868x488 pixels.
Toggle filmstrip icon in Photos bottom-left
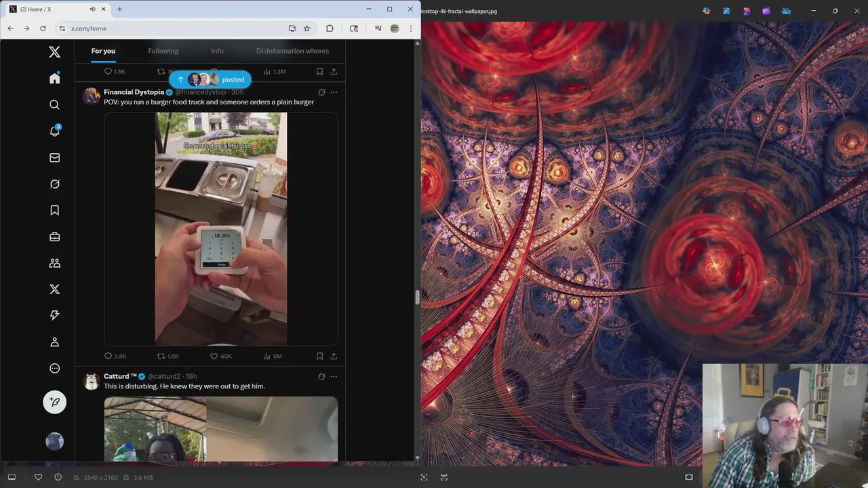point(11,477)
